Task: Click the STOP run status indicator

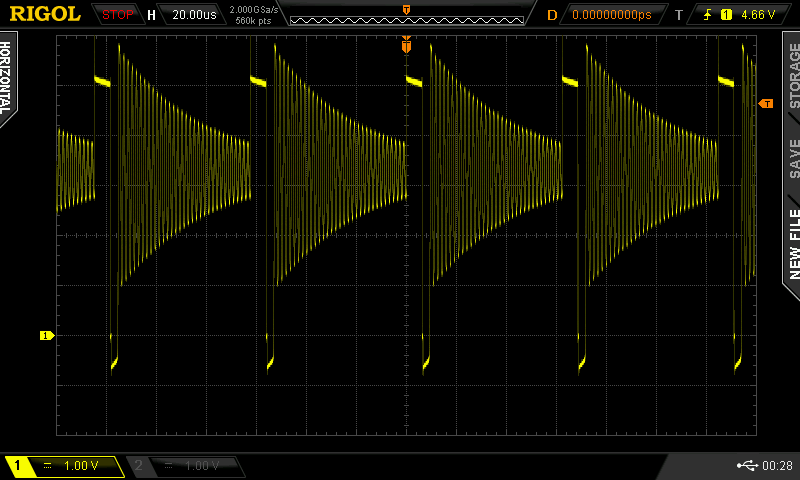Action: pyautogui.click(x=117, y=15)
